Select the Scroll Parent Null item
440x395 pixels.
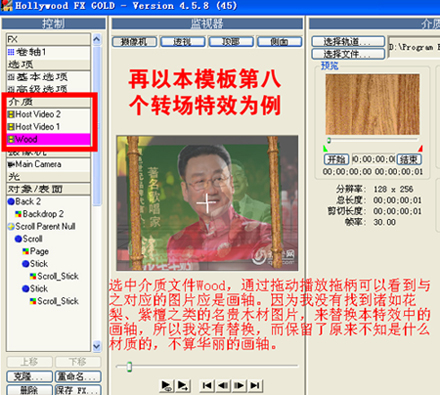(x=48, y=226)
